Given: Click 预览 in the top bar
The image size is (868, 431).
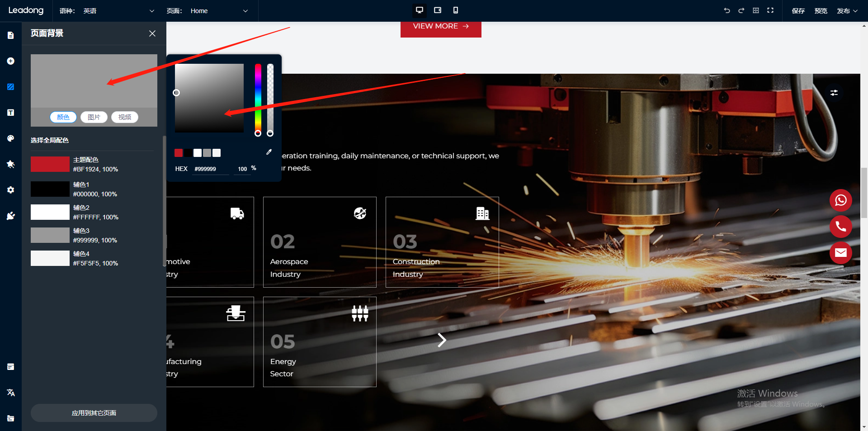Looking at the screenshot, I should 821,11.
